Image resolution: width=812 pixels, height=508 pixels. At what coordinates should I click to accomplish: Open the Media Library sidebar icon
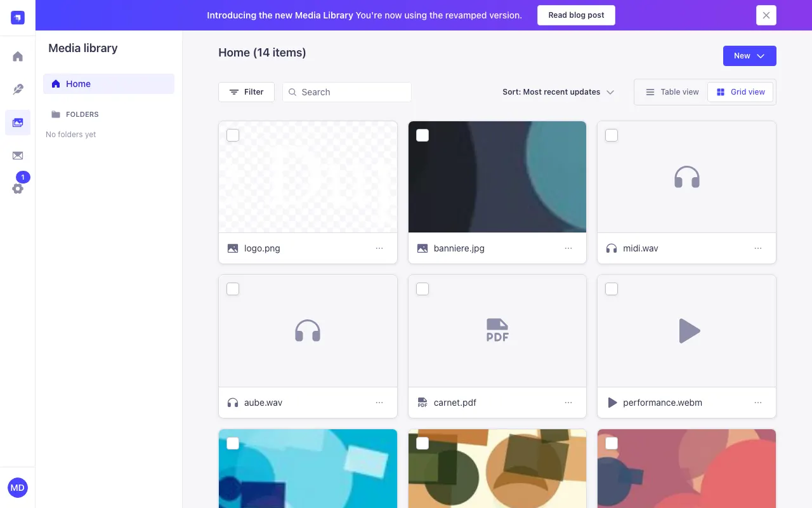18,123
